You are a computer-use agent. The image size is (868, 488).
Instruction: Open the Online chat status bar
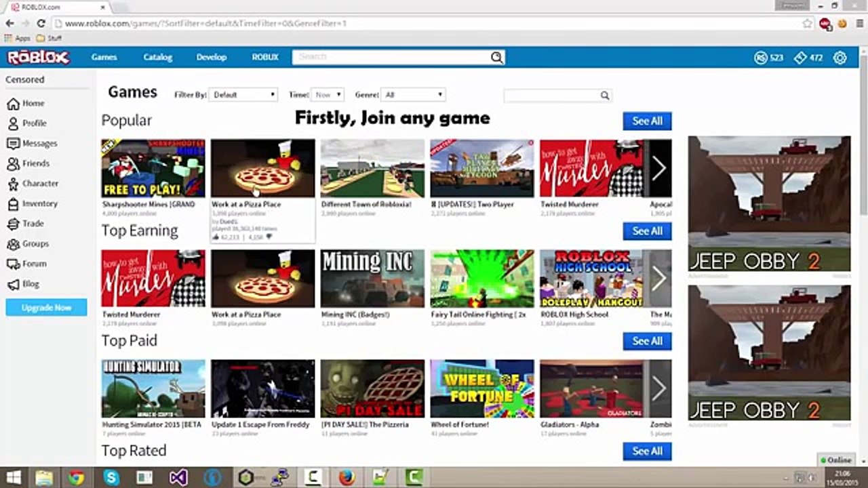click(x=836, y=460)
